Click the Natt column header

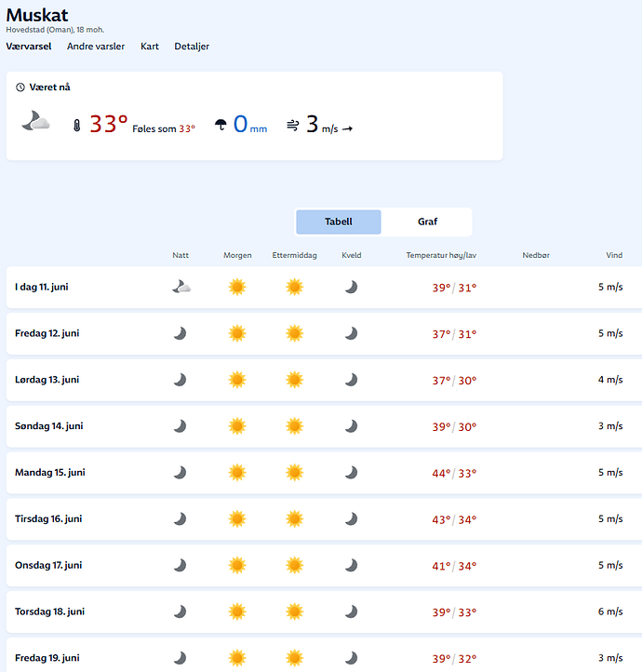(x=181, y=255)
